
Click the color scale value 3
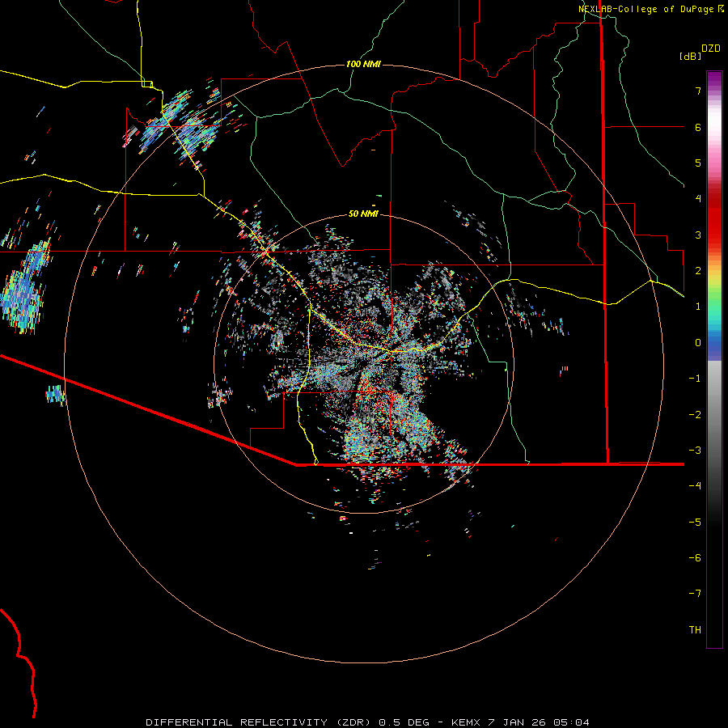coord(698,235)
